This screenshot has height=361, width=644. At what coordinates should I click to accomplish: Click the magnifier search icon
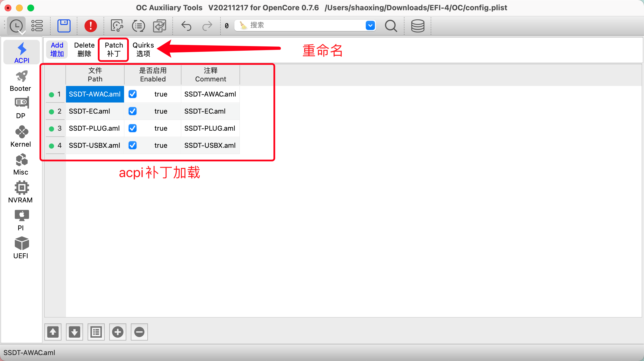(391, 26)
